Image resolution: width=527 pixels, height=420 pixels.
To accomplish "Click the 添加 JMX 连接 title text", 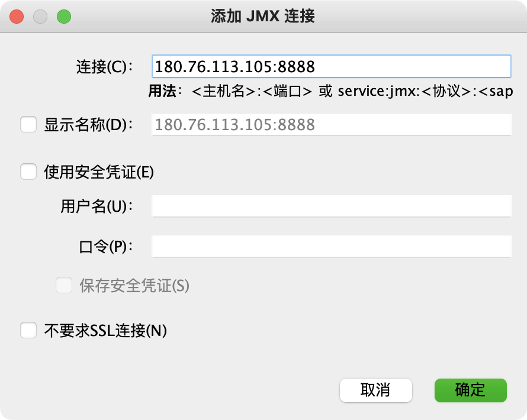I will click(x=263, y=16).
